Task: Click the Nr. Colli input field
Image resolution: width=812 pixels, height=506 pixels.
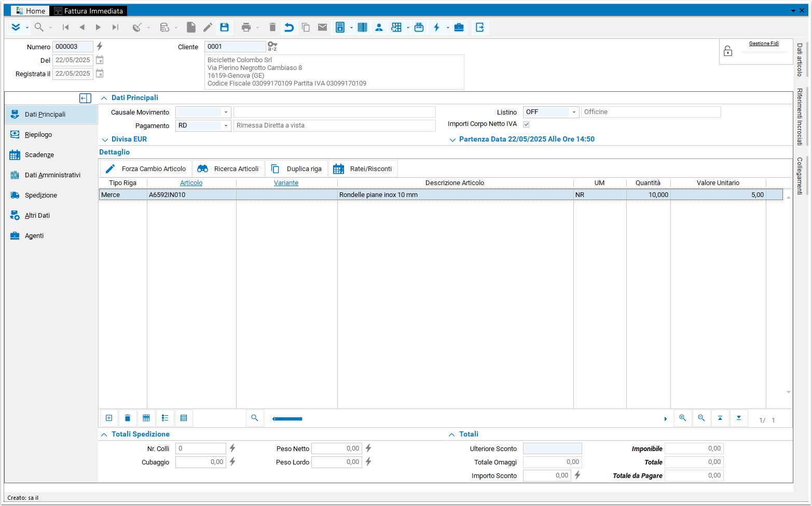Action: pos(200,449)
